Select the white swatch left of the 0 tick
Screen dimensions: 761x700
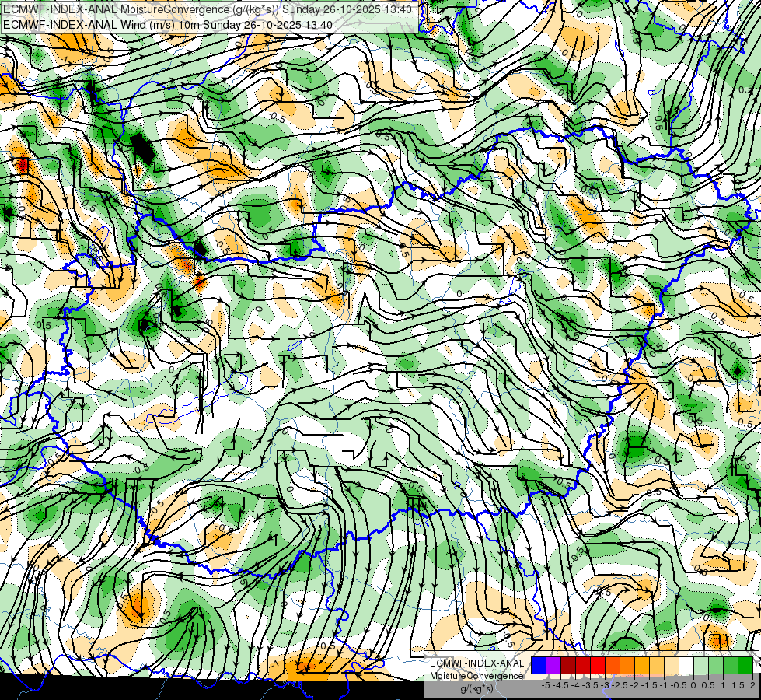686,665
